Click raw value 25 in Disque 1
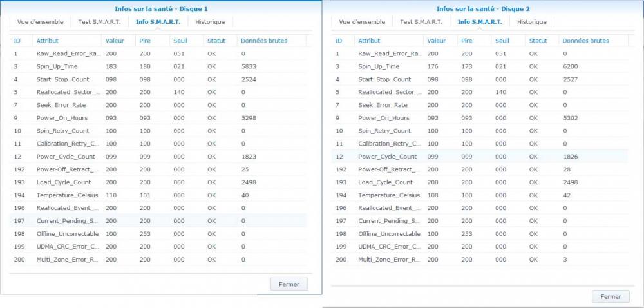Viewport: 644px width, 308px height. click(x=245, y=169)
